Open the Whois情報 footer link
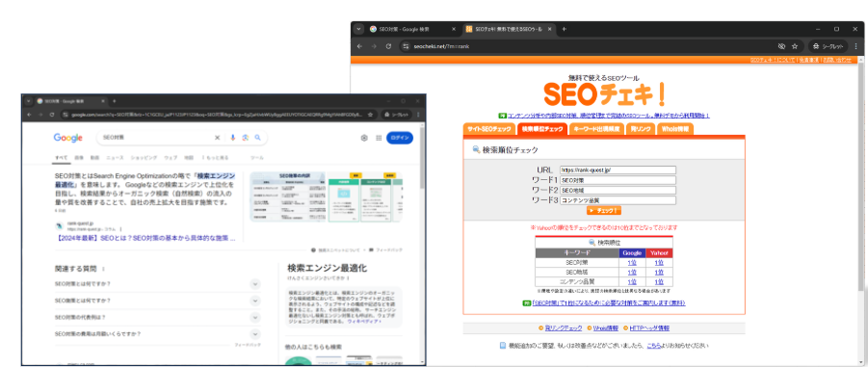Viewport: 868px width, 367px height. (x=606, y=328)
